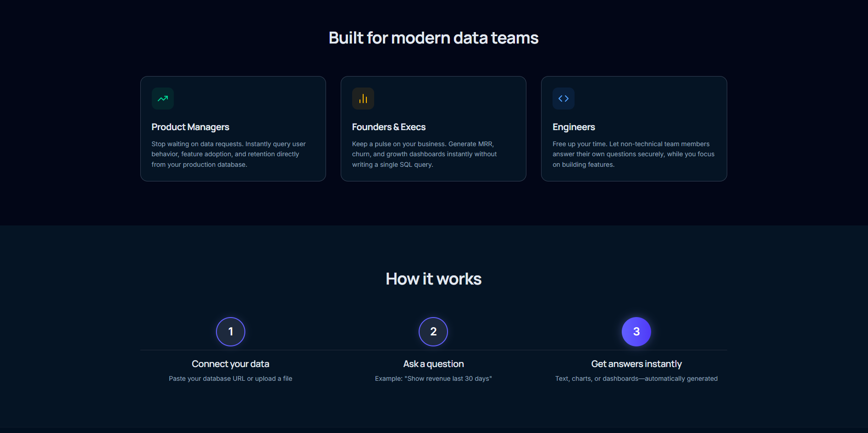Click "Paste your database URL or upload a file"

(231, 378)
